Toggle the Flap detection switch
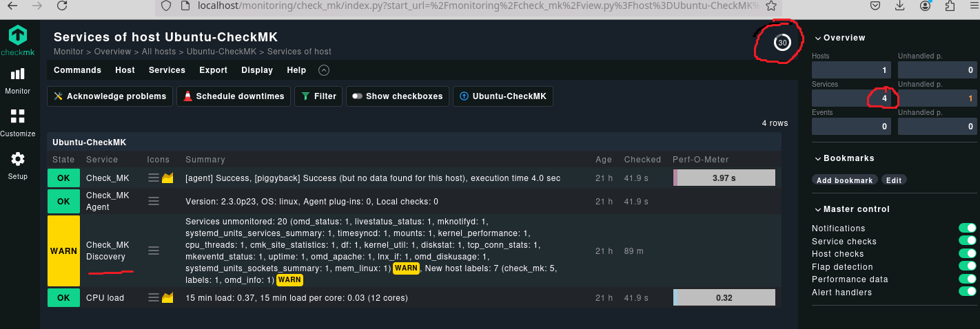980x329 pixels. click(967, 267)
